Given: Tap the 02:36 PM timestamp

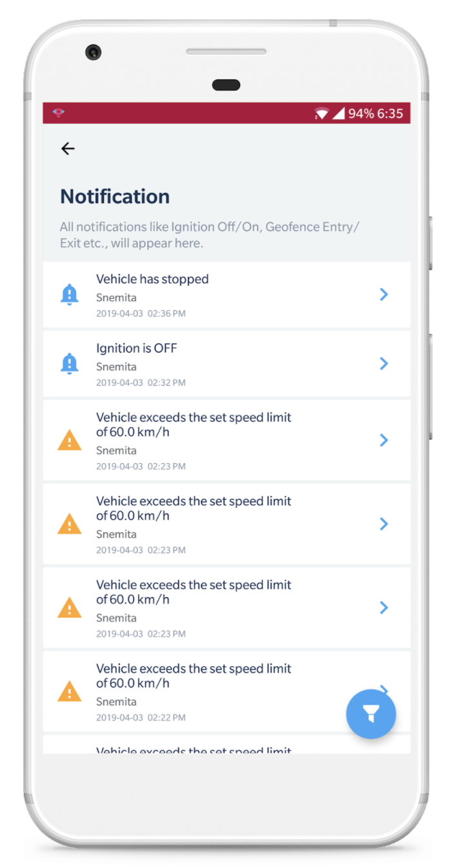Looking at the screenshot, I should [166, 314].
